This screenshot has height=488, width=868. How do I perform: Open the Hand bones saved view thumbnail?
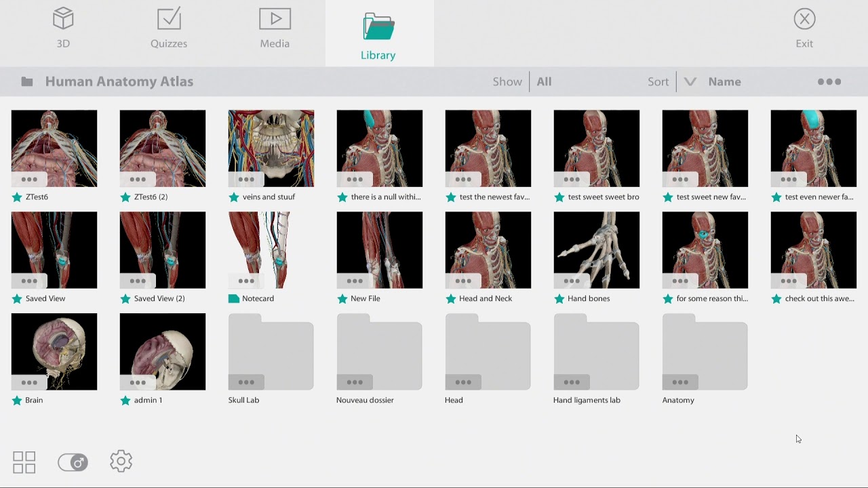coord(597,250)
